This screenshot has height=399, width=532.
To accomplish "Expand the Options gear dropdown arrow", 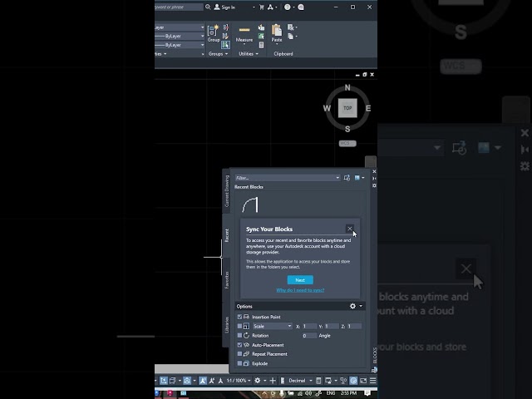I will (361, 306).
